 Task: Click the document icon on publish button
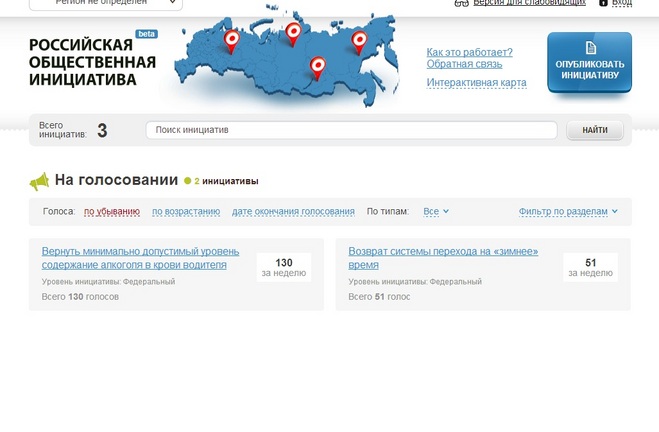(x=590, y=47)
